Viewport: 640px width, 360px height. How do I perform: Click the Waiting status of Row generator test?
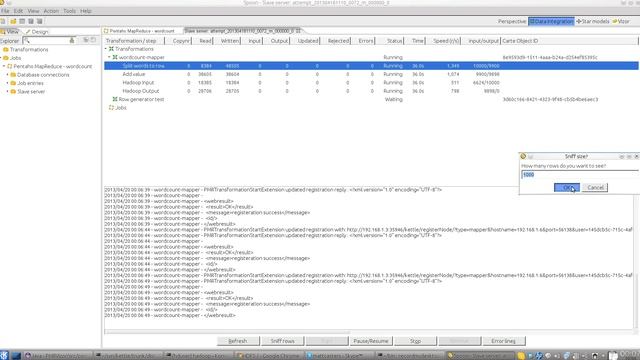(x=393, y=99)
